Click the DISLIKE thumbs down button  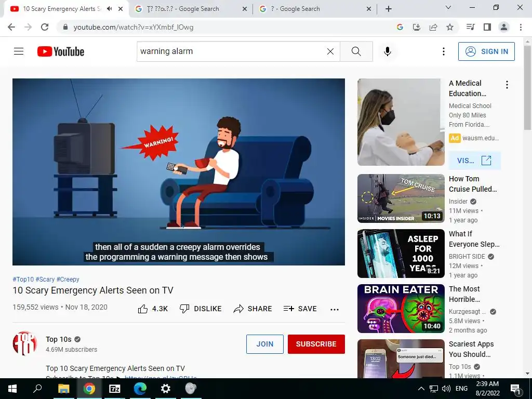click(x=200, y=309)
